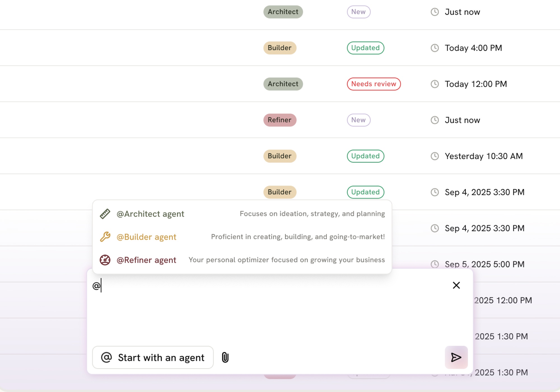The width and height of the screenshot is (560, 392).
Task: Click the clock icon beside Today 12:00 PM
Action: click(435, 84)
